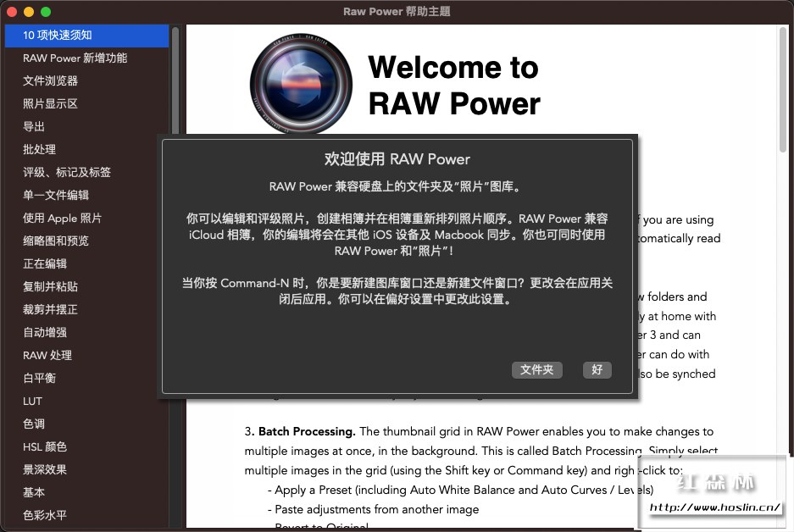Open 色调 help topic
The width and height of the screenshot is (794, 532).
point(86,424)
